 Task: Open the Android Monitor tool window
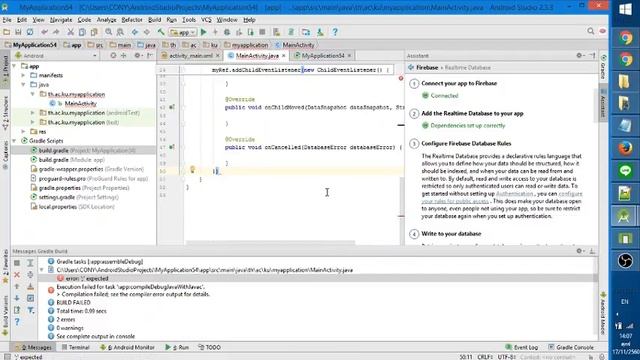(127, 347)
